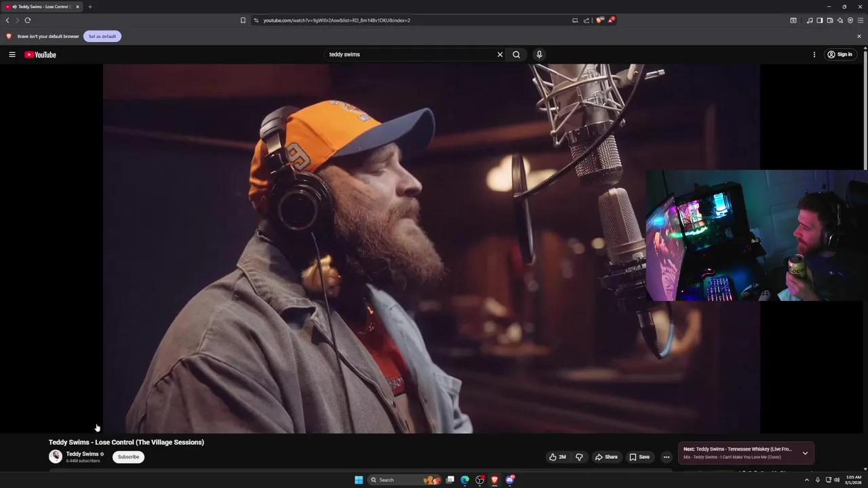868x488 pixels.
Task: Subscribe to Teddy Swims channel
Action: tap(128, 457)
